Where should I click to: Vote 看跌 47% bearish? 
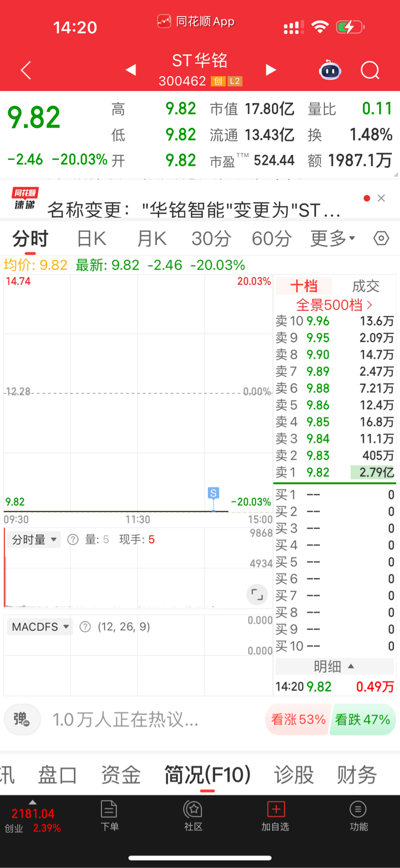363,719
